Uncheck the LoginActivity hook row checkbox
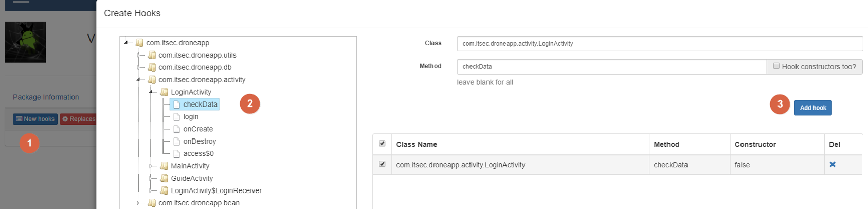Viewport: 868px width, 209px height. (382, 164)
